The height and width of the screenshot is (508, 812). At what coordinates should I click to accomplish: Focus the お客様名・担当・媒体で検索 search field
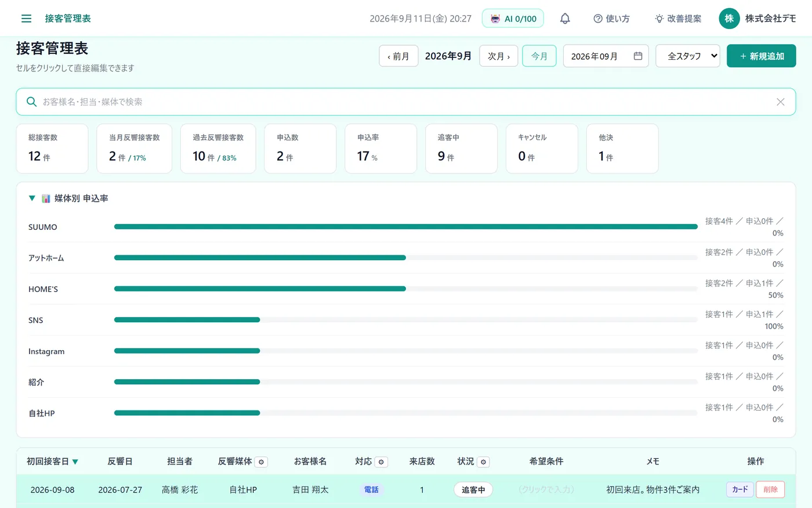(x=406, y=102)
